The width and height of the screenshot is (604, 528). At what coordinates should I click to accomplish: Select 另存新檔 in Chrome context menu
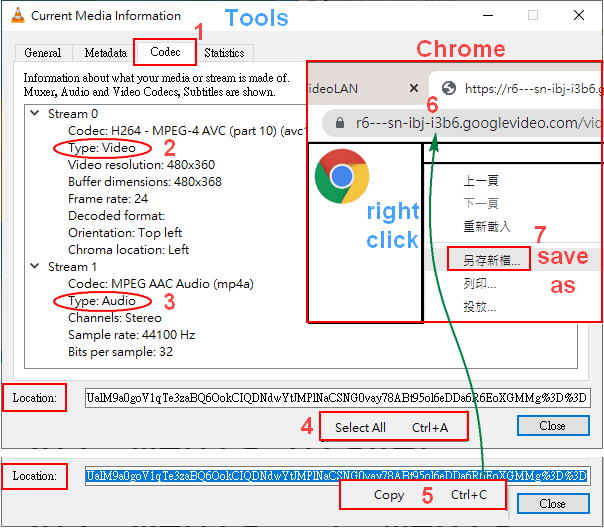coord(491,259)
